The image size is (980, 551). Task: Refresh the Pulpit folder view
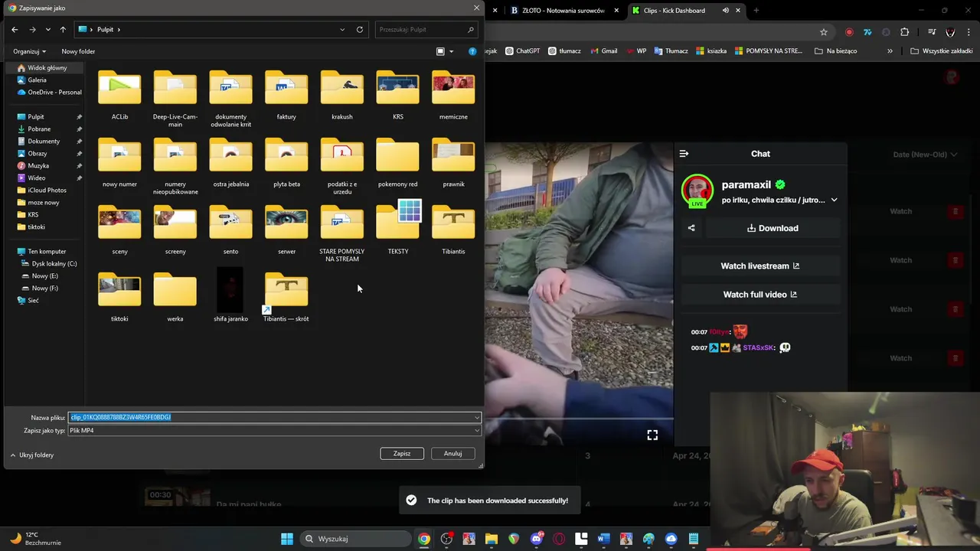[x=360, y=29]
